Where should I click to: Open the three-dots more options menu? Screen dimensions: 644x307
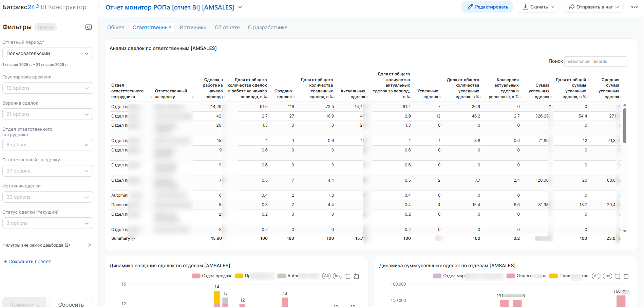(x=634, y=7)
